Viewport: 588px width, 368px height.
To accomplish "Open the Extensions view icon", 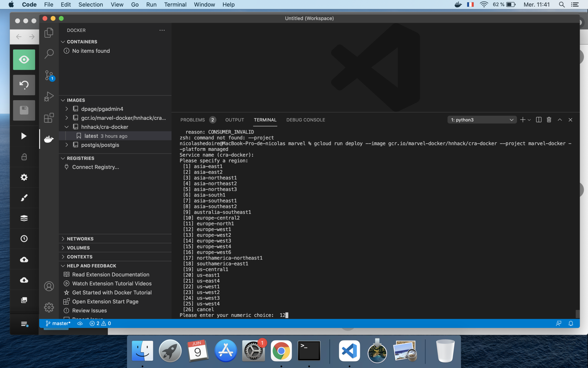I will tap(49, 118).
